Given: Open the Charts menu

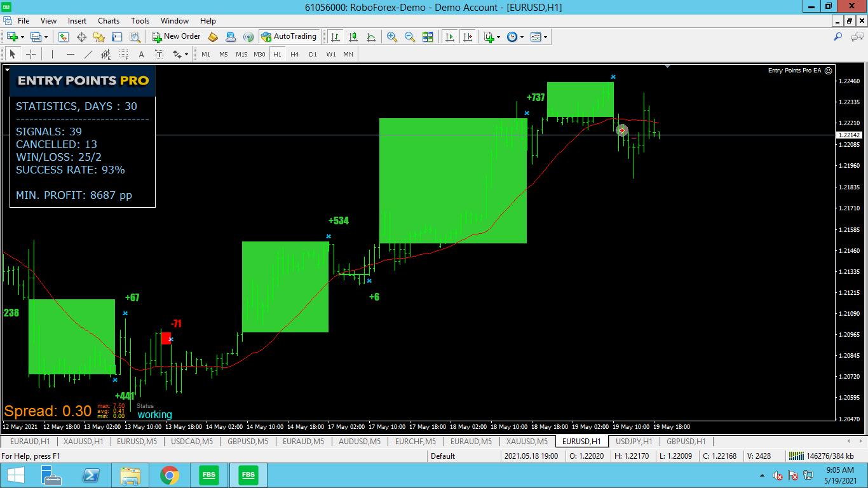Looking at the screenshot, I should coord(109,21).
